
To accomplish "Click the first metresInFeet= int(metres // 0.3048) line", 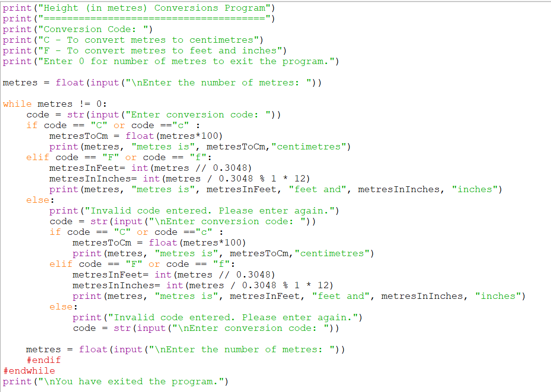I will (x=150, y=168).
